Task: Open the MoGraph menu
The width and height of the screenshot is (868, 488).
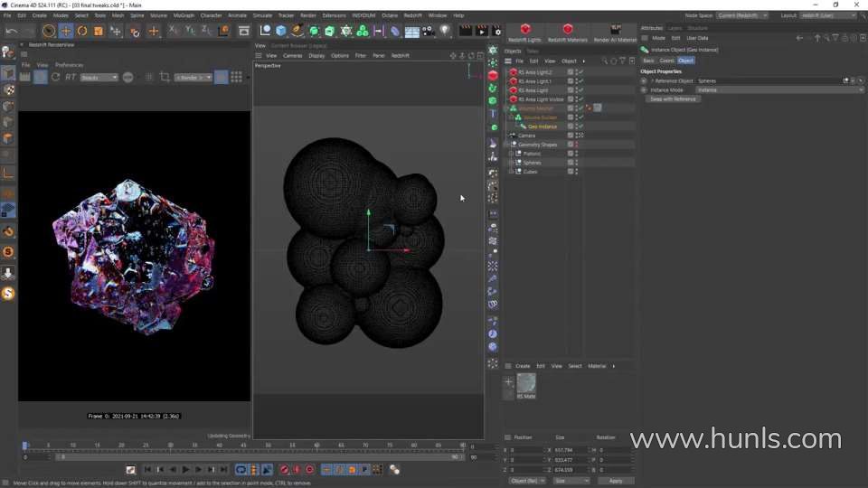Action: [x=183, y=15]
